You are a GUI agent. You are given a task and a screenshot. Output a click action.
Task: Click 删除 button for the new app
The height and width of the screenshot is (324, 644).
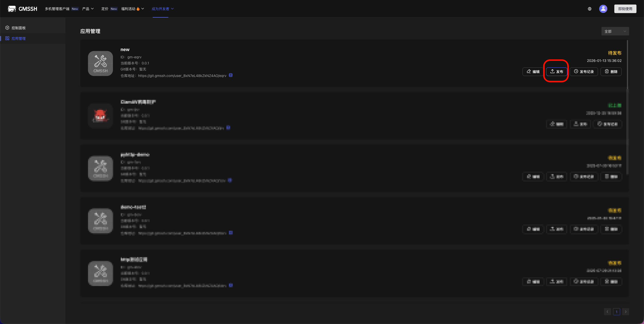click(x=611, y=72)
